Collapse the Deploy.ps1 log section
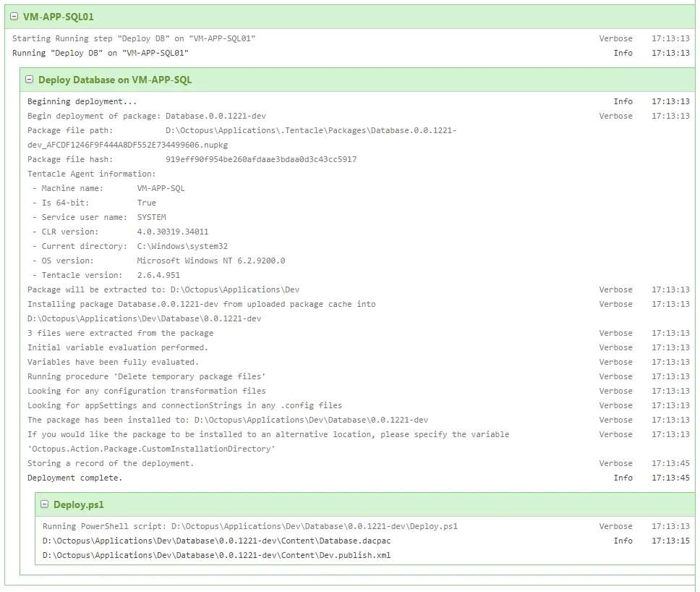This screenshot has width=700, height=592. 45,504
